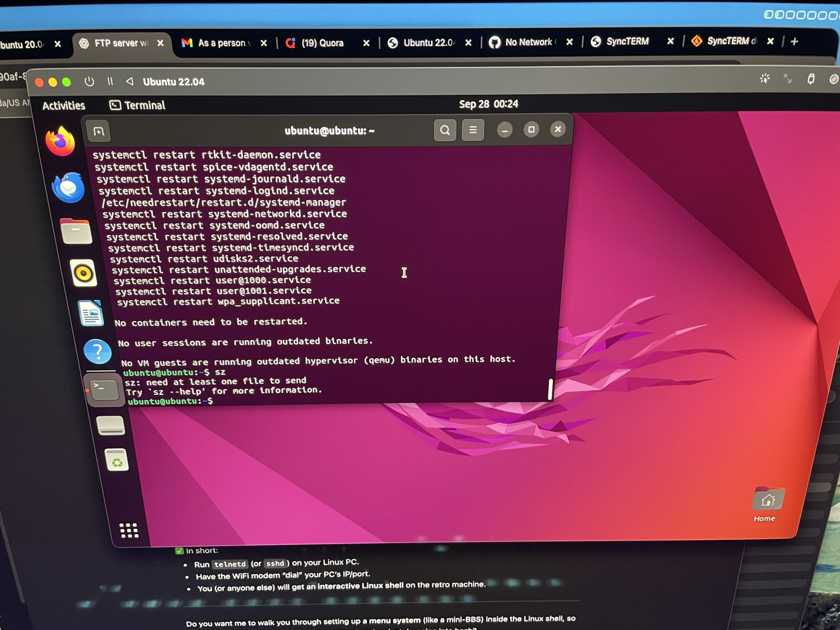This screenshot has height=630, width=840.
Task: Open the Help question mark icon
Action: pyautogui.click(x=98, y=351)
